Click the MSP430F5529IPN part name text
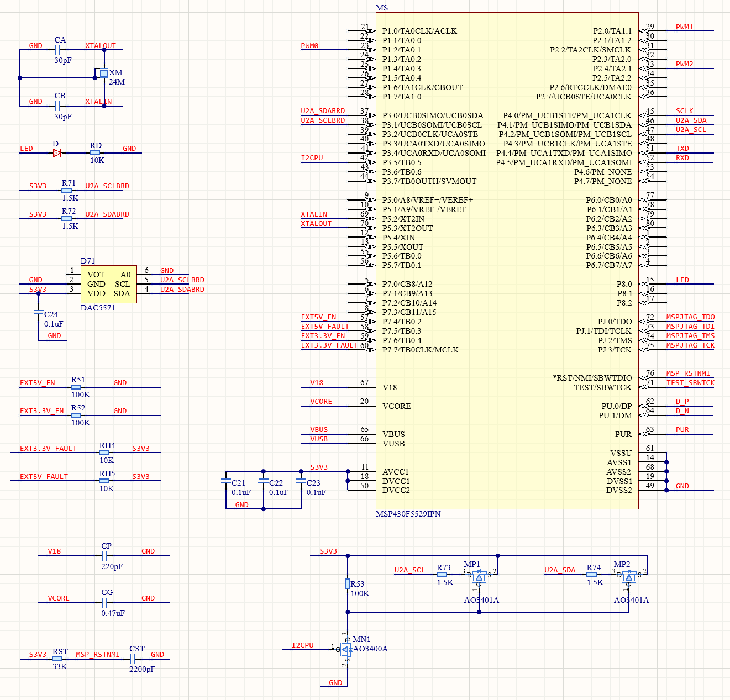 click(x=408, y=514)
